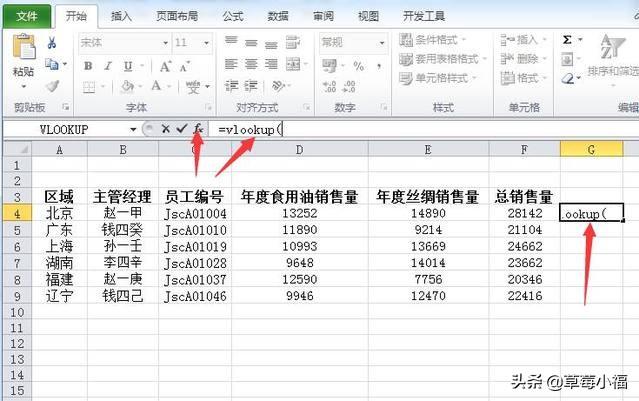Screen dimensions: 639x401
Task: Open the 格式 cells format dropdown
Action: 523,78
